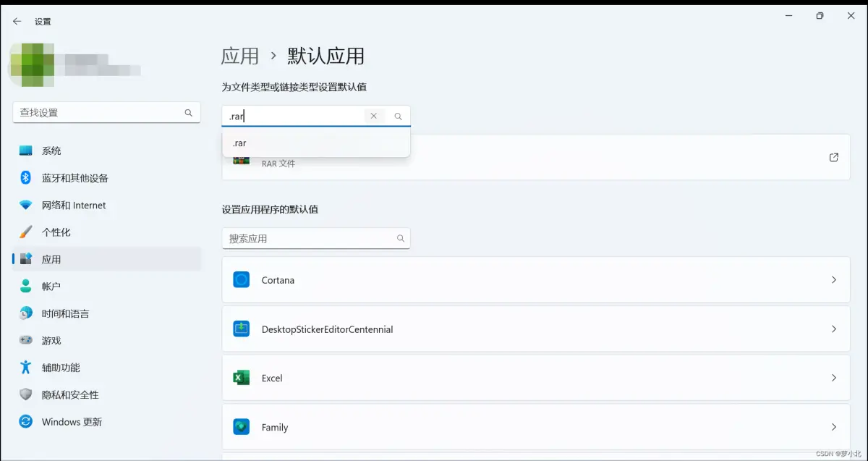Focus the 搜索应用 search field
The image size is (868, 461).
pyautogui.click(x=316, y=238)
